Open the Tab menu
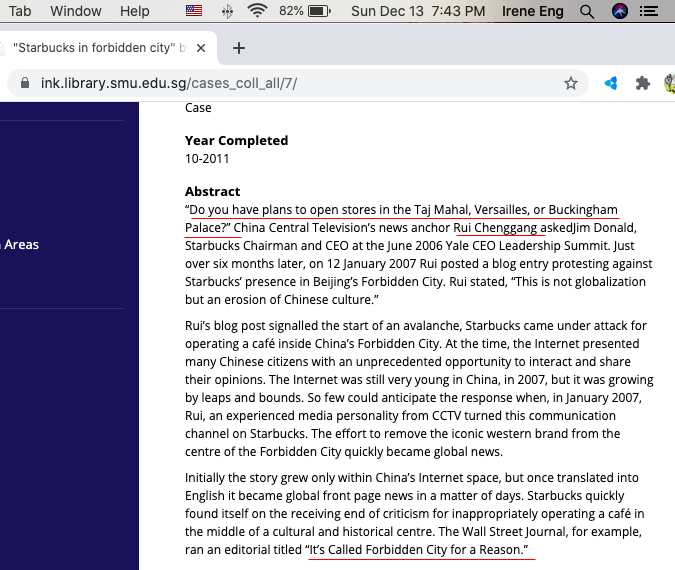Image resolution: width=675 pixels, height=570 pixels. tap(20, 11)
